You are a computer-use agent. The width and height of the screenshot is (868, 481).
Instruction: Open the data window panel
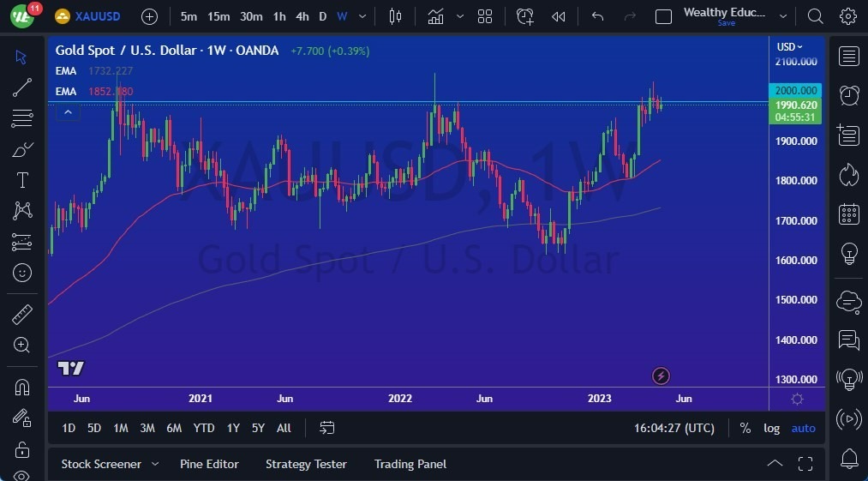pos(848,135)
